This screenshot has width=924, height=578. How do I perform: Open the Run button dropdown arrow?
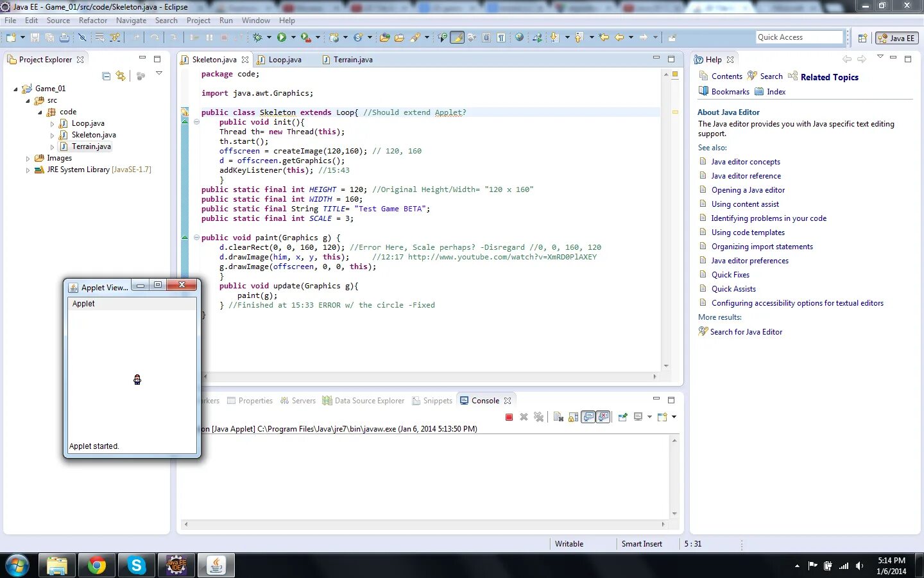pos(293,38)
